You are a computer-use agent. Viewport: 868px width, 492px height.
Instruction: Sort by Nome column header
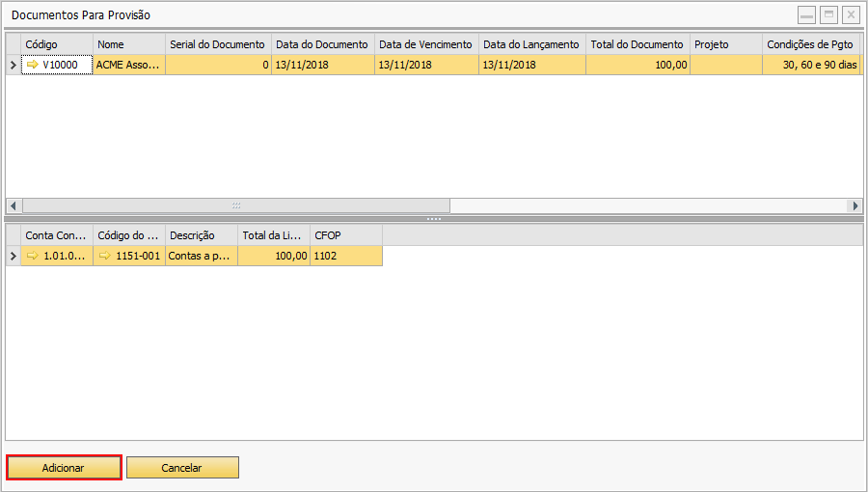click(x=129, y=44)
